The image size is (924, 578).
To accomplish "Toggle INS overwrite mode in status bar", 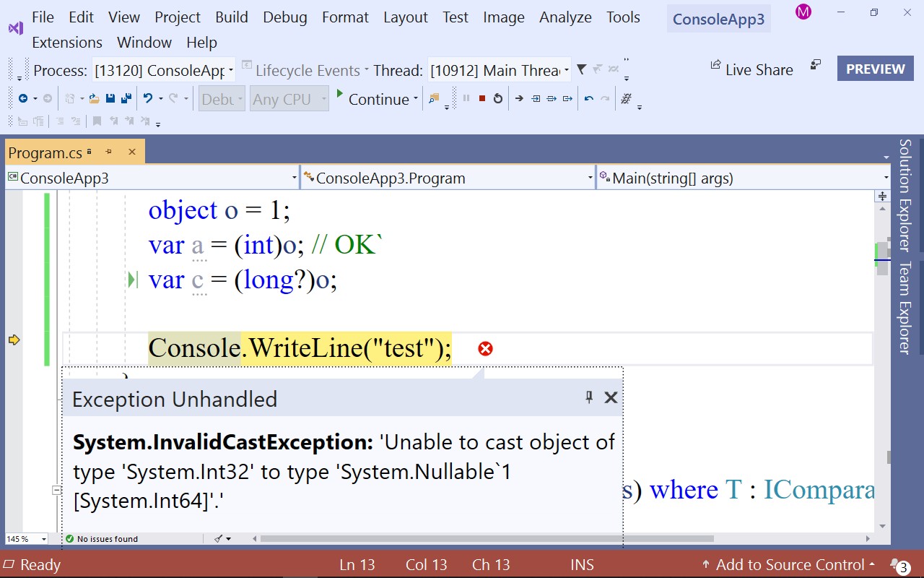I will coord(582,564).
